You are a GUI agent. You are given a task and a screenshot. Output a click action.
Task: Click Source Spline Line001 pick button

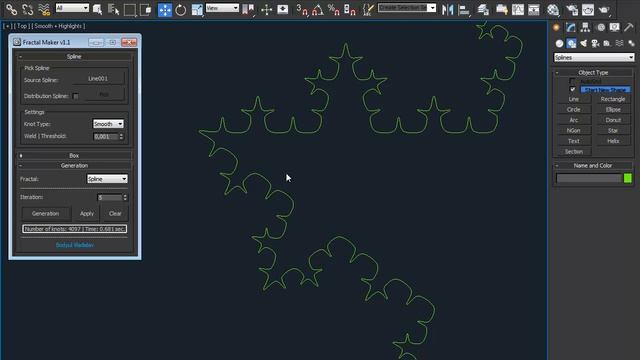(x=98, y=79)
